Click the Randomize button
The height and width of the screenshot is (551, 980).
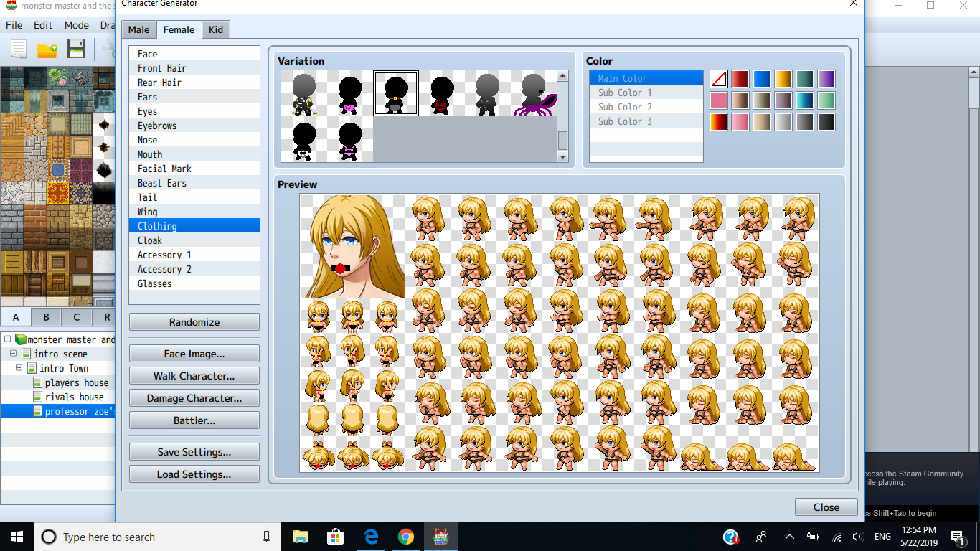[194, 322]
